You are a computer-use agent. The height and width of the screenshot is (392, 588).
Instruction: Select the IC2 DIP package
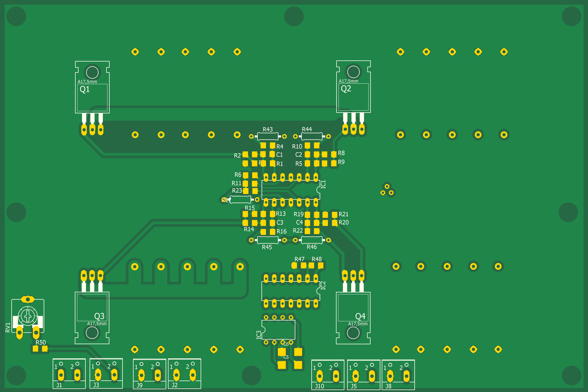click(x=291, y=291)
